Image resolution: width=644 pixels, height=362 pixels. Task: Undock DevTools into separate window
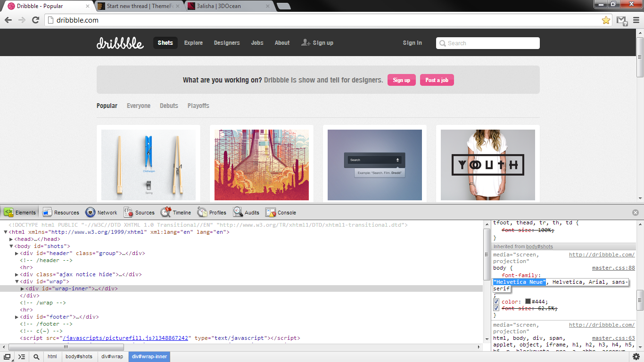[x=7, y=357]
